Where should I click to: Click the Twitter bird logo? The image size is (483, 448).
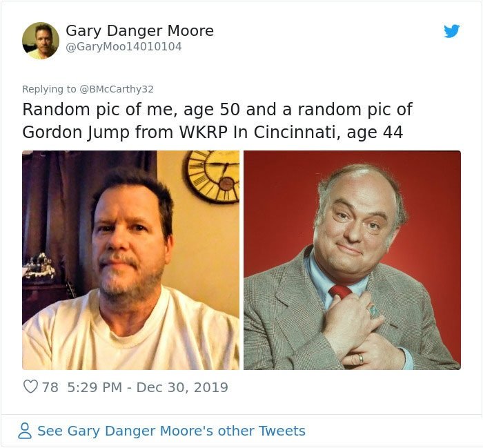451,31
